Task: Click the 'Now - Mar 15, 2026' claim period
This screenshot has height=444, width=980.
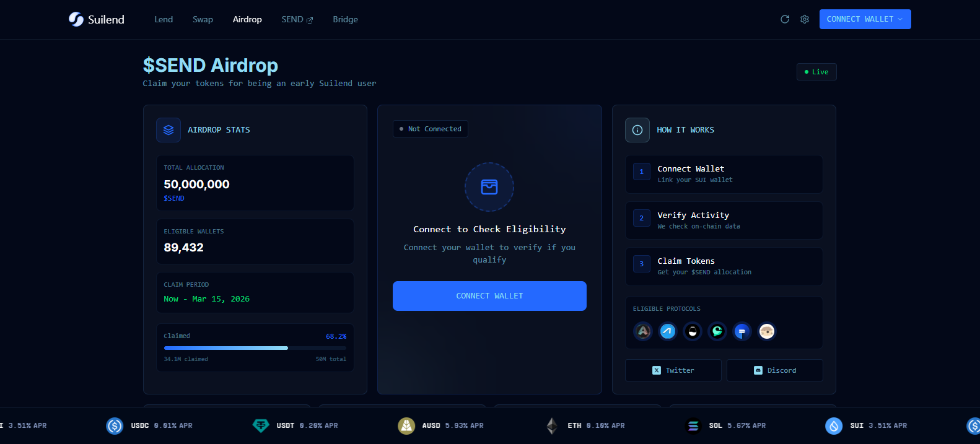Action: (207, 299)
